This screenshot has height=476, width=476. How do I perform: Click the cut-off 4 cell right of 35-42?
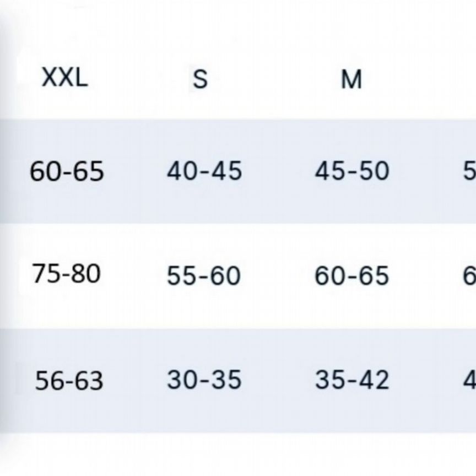tap(469, 380)
